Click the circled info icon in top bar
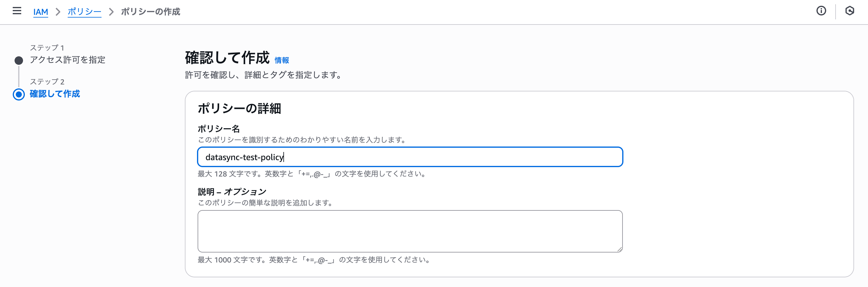 (x=821, y=11)
